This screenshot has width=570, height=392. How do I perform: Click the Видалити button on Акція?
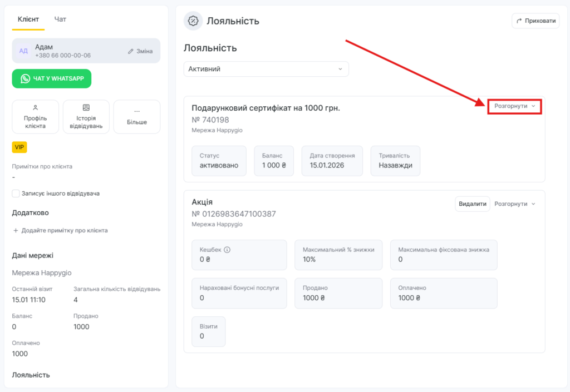click(x=473, y=204)
